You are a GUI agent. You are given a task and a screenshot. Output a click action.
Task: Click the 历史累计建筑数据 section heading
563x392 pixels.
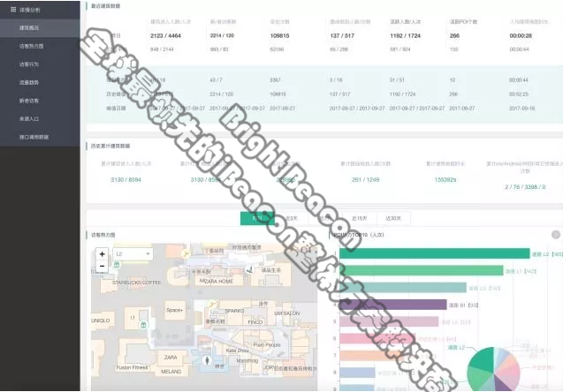tap(110, 146)
